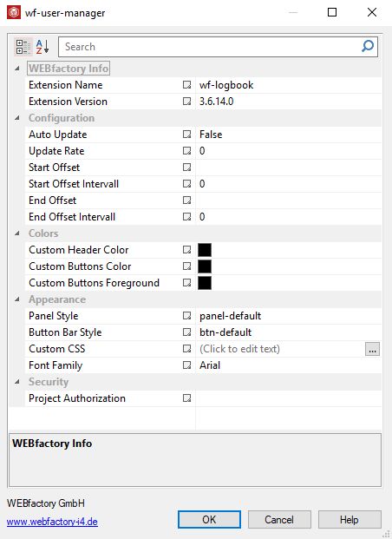Screen dimensions: 392x539
Task: Select the Font Family property label
Action: tap(56, 365)
